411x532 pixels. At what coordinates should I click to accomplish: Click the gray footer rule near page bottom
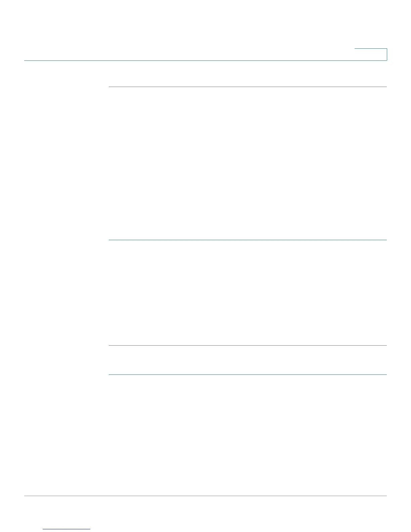tap(205, 496)
